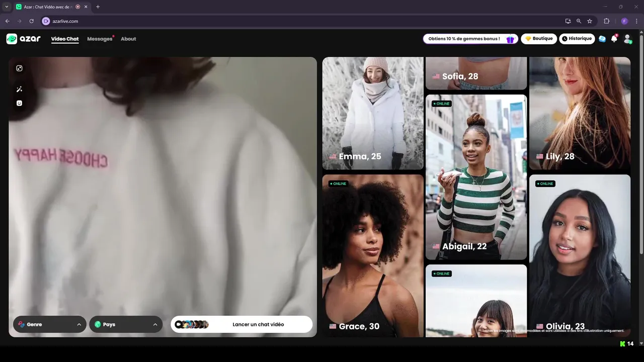Open the About page
The height and width of the screenshot is (362, 644).
(128, 39)
